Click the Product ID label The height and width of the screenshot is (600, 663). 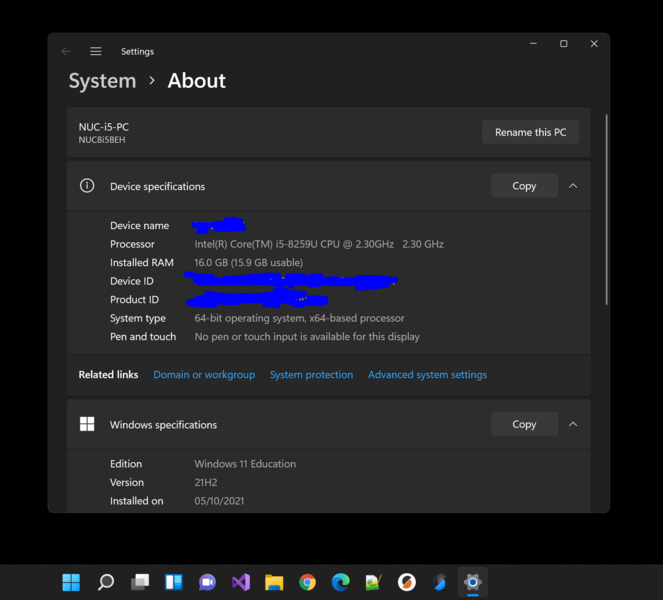[134, 300]
